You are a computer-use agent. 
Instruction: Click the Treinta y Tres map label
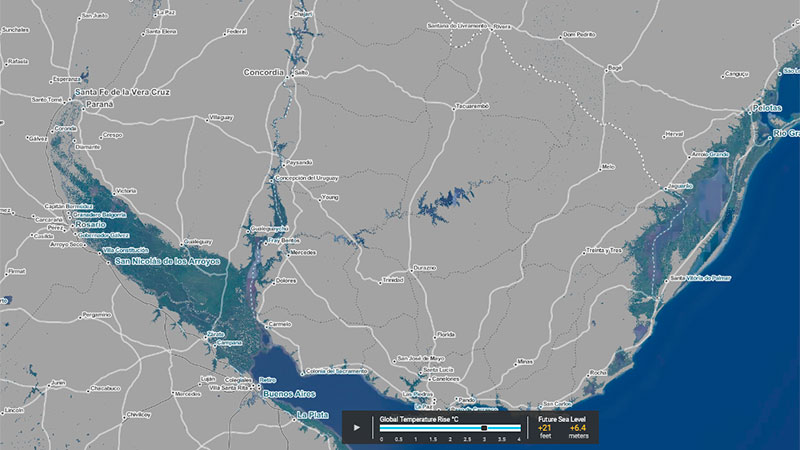603,249
